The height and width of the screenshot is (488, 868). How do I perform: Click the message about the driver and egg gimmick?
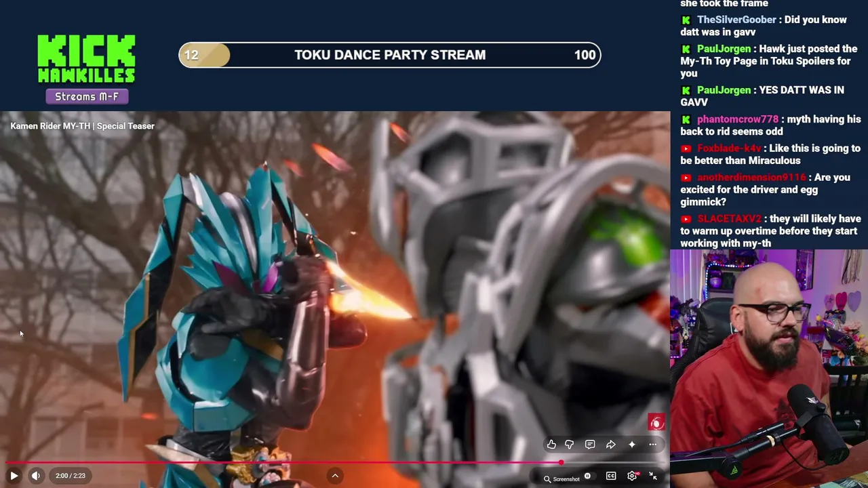(x=766, y=190)
